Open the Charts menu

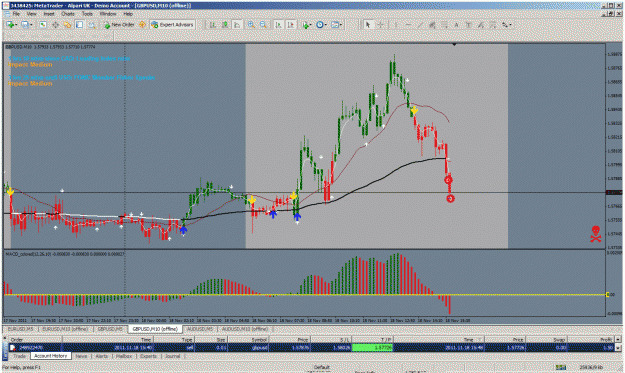(68, 14)
